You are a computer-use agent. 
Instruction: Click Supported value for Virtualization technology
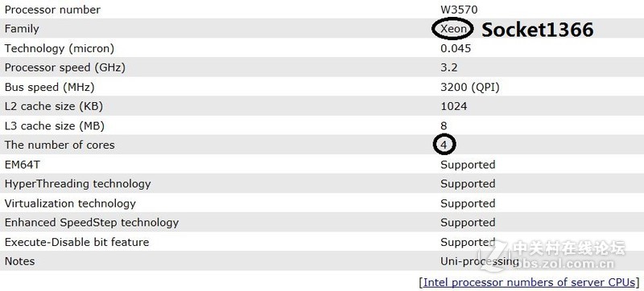[468, 203]
